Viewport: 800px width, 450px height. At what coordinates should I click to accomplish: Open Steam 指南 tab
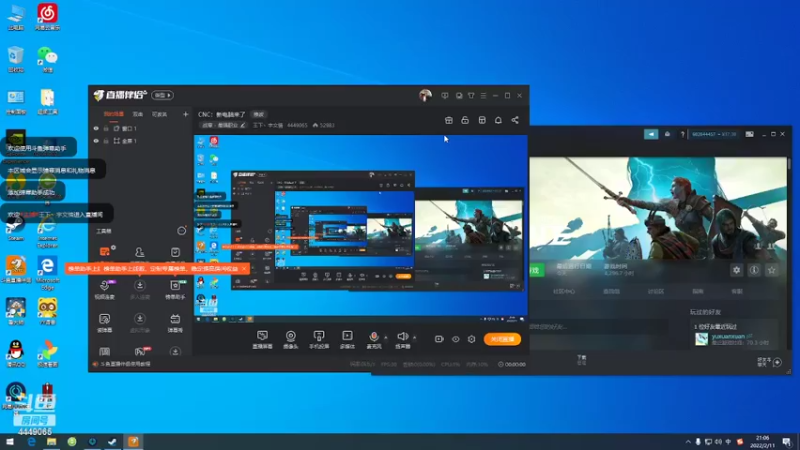[x=697, y=291]
